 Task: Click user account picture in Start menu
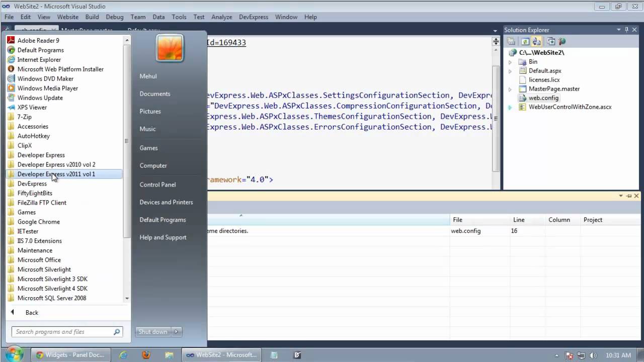[170, 48]
